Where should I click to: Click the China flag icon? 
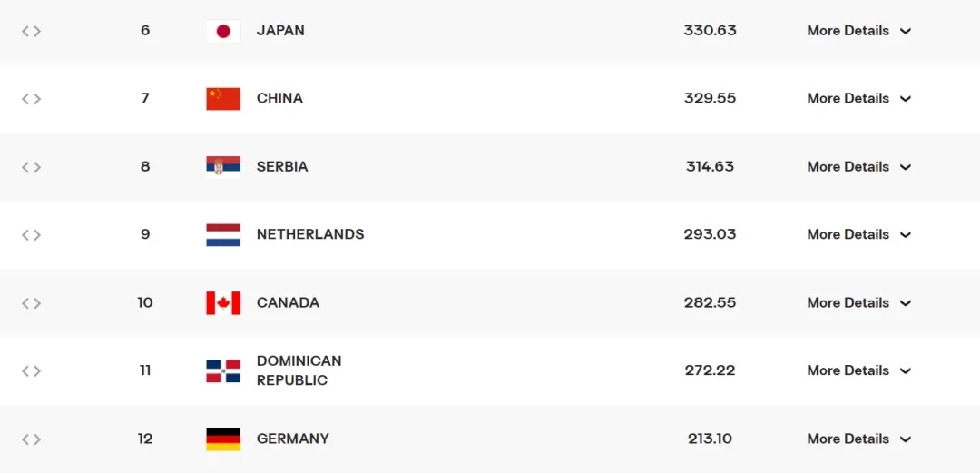223,99
